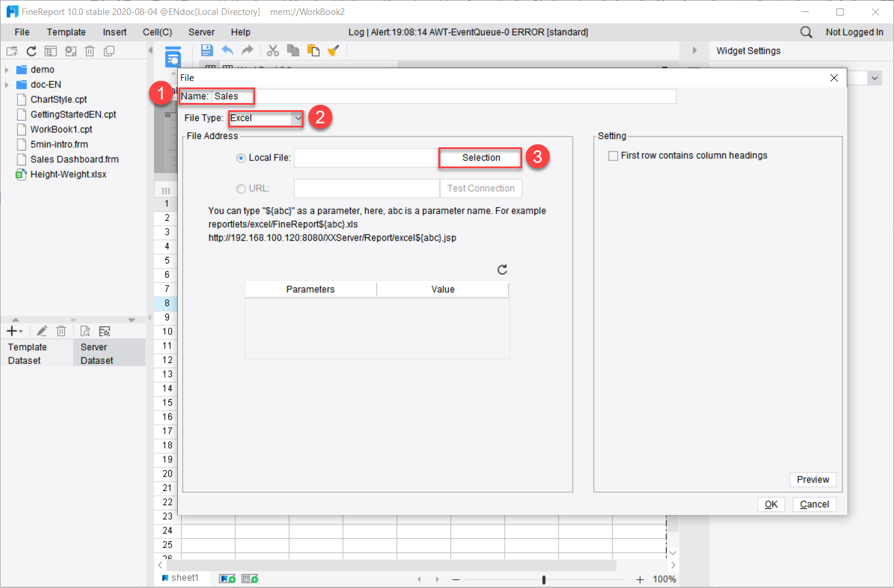Click the Format Painter brush icon
This screenshot has height=588, width=894.
(x=334, y=50)
